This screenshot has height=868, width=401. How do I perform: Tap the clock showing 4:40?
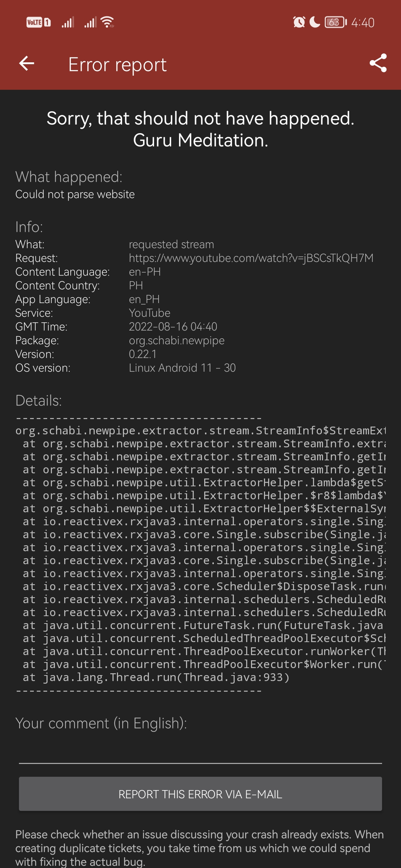click(362, 22)
